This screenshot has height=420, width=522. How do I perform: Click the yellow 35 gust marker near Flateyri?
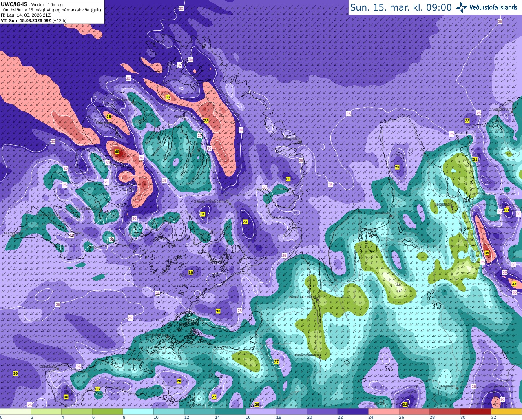coord(108,117)
